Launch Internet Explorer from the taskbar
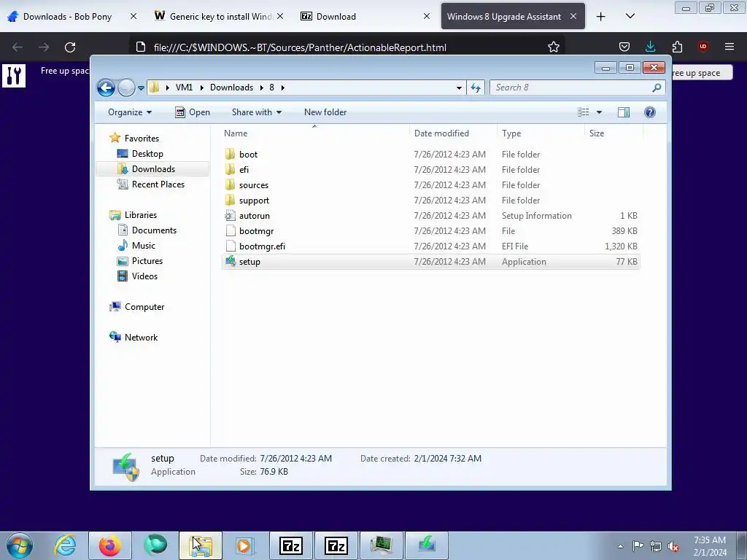Image resolution: width=747 pixels, height=560 pixels. 65,545
